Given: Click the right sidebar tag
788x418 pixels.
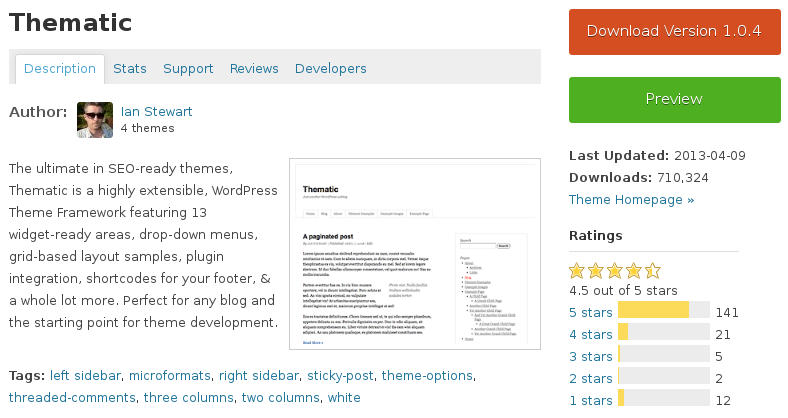Looking at the screenshot, I should point(259,376).
